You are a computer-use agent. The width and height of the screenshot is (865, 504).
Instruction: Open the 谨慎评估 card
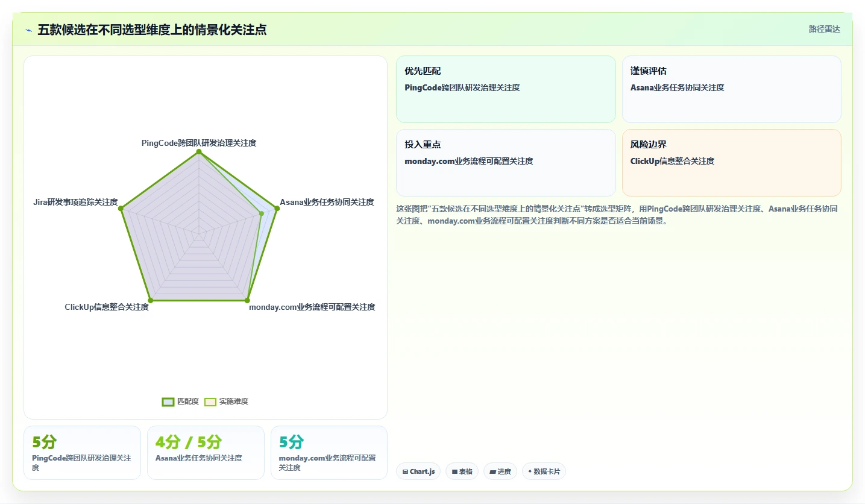tap(731, 89)
